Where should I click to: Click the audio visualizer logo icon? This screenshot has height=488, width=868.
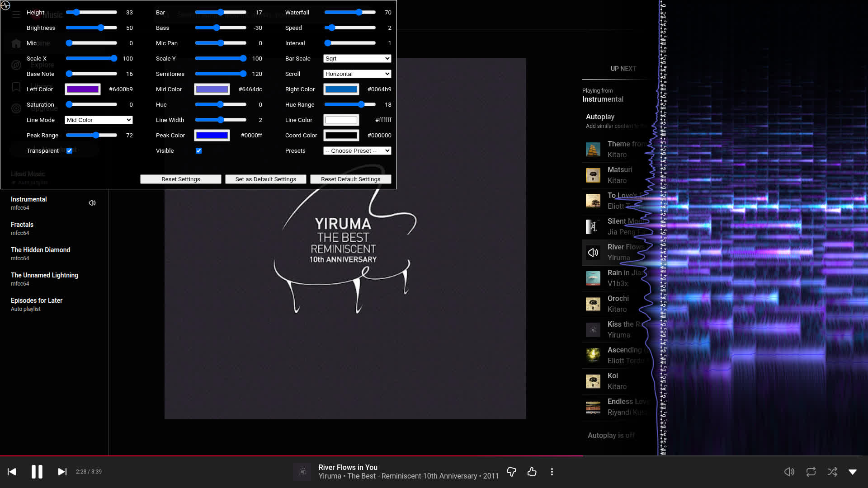point(5,5)
